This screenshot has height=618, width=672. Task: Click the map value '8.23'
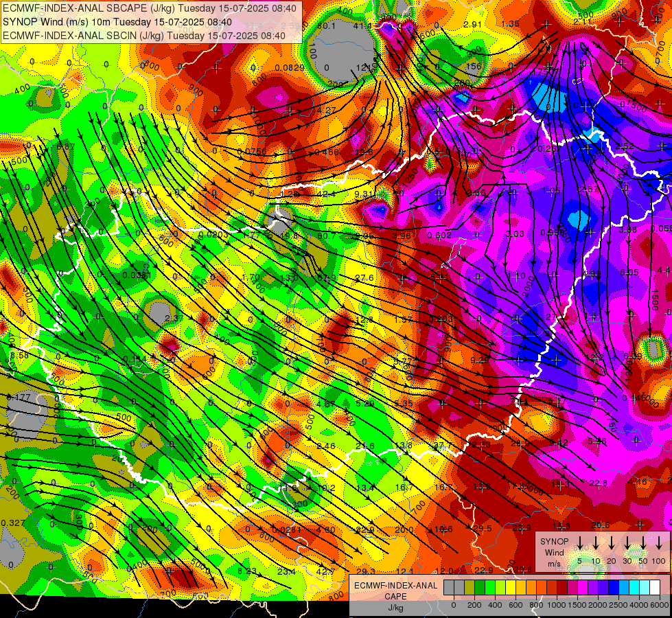tap(247, 571)
